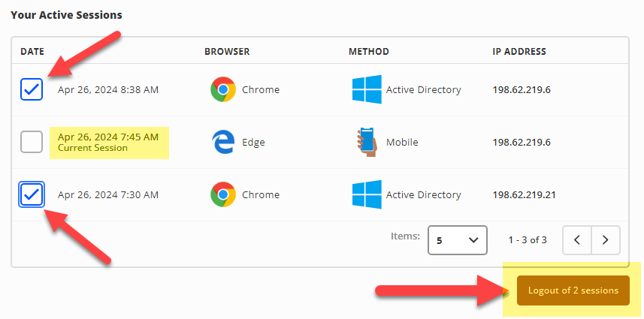The height and width of the screenshot is (319, 644).
Task: Click the METHOD column header
Action: click(369, 52)
